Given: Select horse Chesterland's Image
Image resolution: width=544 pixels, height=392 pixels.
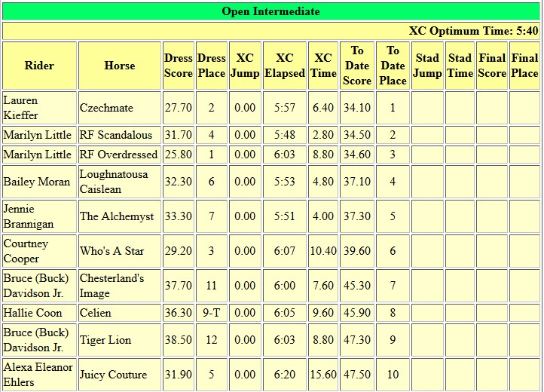Looking at the screenshot, I should [x=112, y=286].
